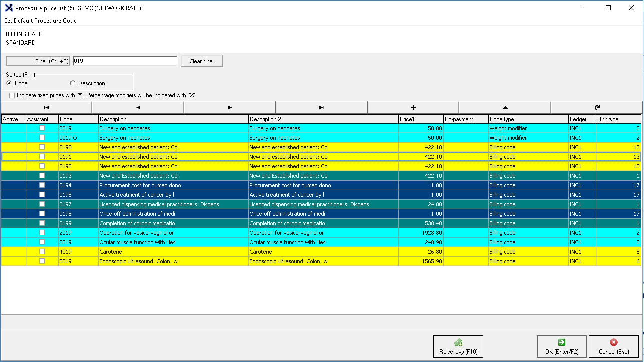The height and width of the screenshot is (362, 644).
Task: Go to next record arrow
Action: (230, 107)
